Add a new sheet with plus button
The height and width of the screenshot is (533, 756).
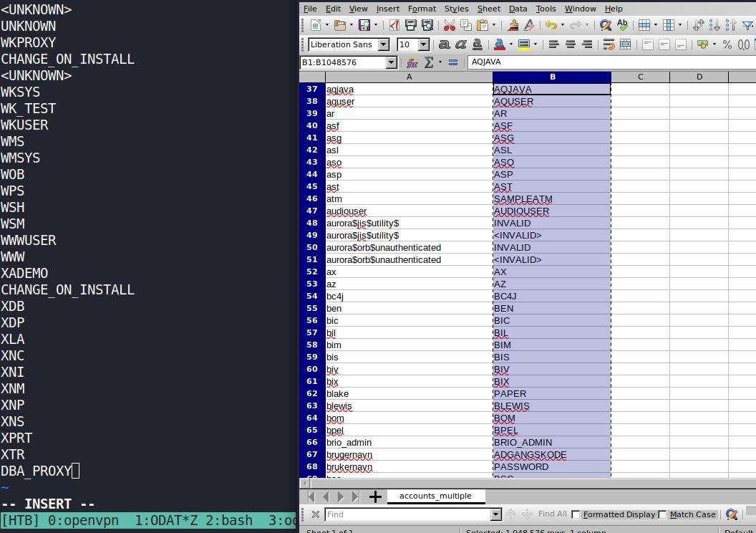[375, 496]
